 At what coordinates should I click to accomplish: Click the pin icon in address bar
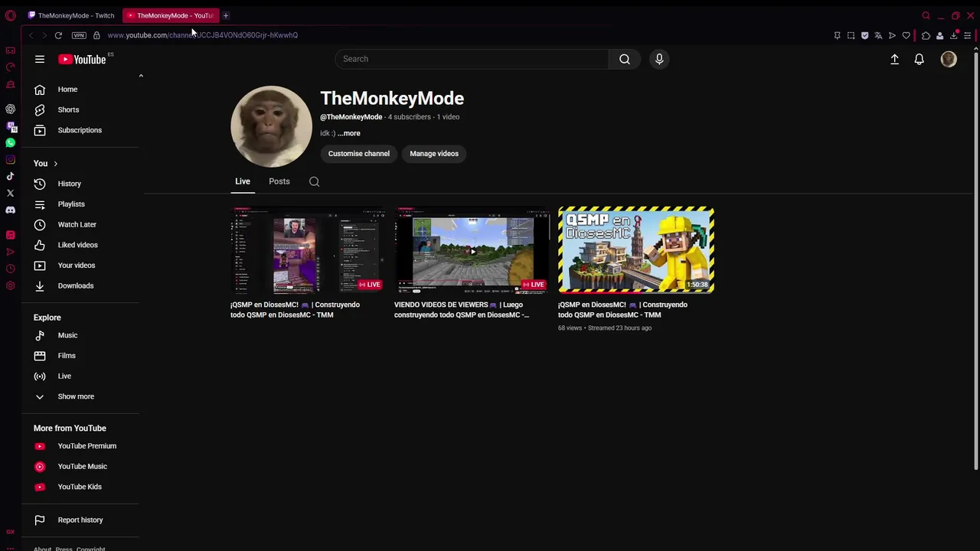(x=837, y=35)
